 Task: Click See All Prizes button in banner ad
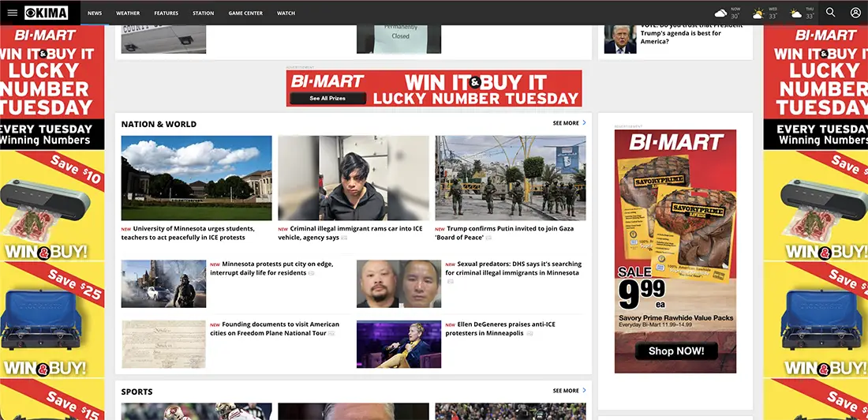coord(327,98)
